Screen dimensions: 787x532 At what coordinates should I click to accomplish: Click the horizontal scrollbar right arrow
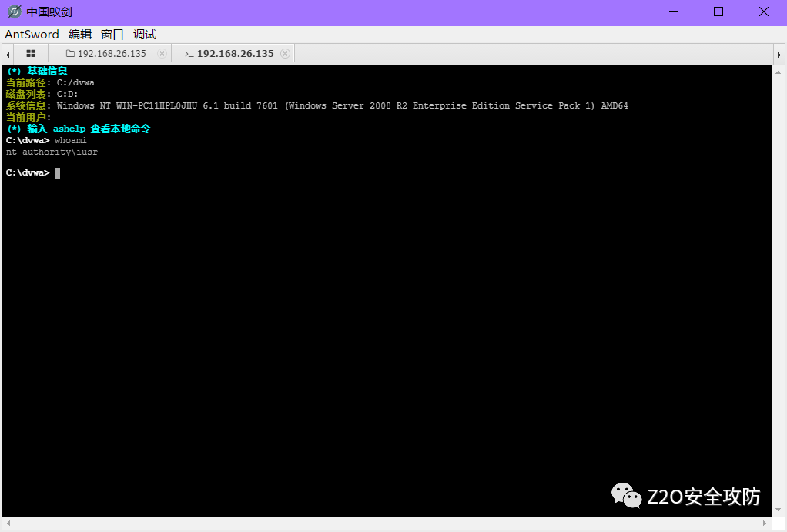(x=765, y=523)
